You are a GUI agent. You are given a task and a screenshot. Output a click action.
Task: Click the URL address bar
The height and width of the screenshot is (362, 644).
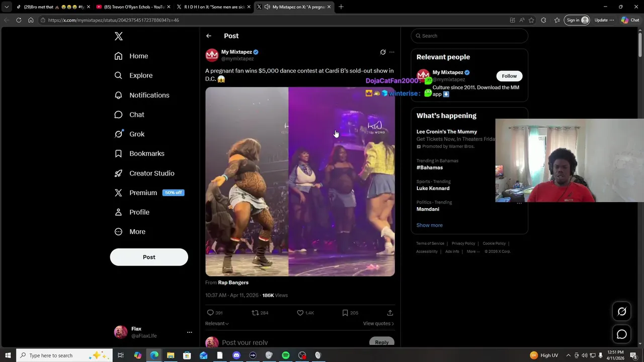(x=272, y=20)
